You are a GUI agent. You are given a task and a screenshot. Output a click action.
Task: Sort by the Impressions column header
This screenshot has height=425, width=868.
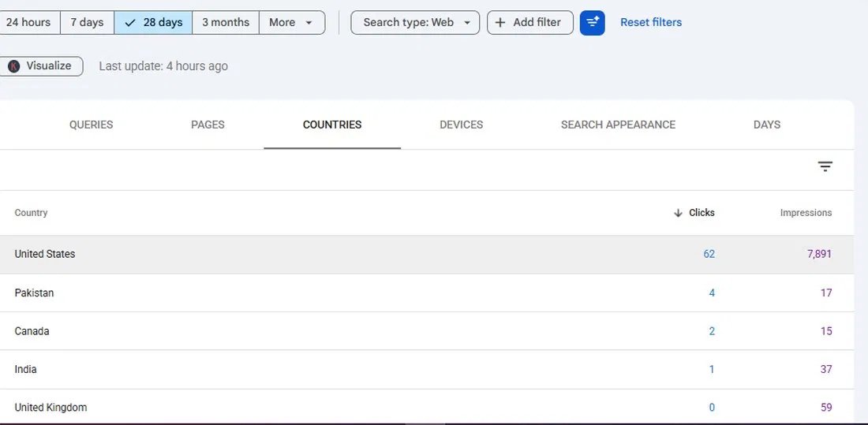click(806, 213)
